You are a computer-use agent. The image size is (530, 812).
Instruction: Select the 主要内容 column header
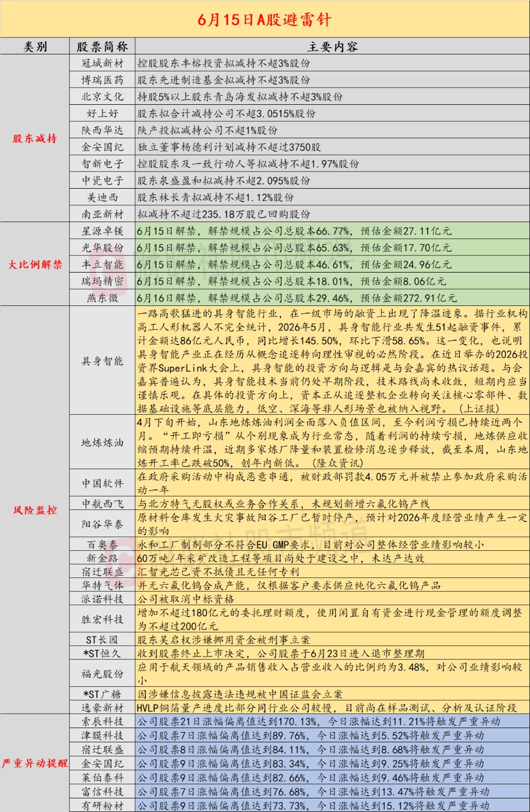(332, 46)
